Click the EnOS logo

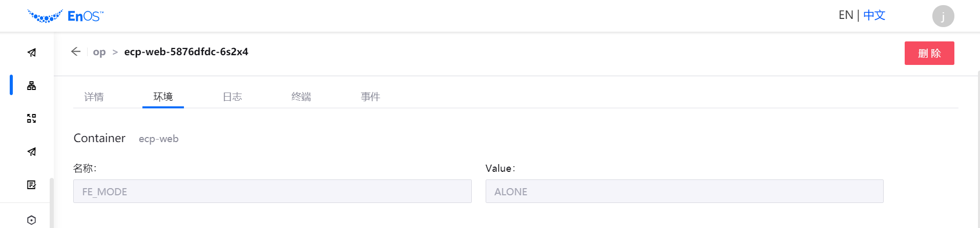point(65,16)
